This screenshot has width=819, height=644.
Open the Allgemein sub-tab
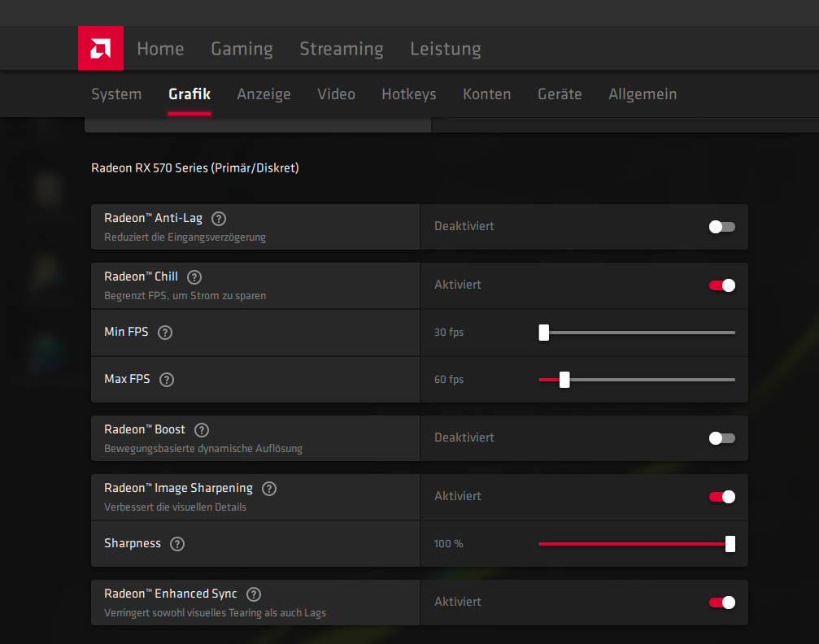(x=643, y=94)
